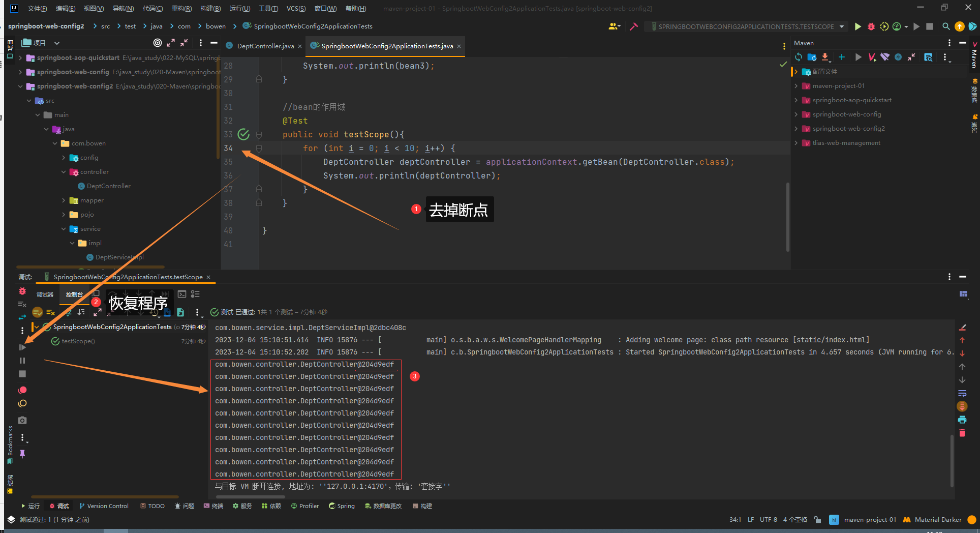Expand tlias-web-management in Maven panel
This screenshot has height=533, width=980.
point(796,143)
